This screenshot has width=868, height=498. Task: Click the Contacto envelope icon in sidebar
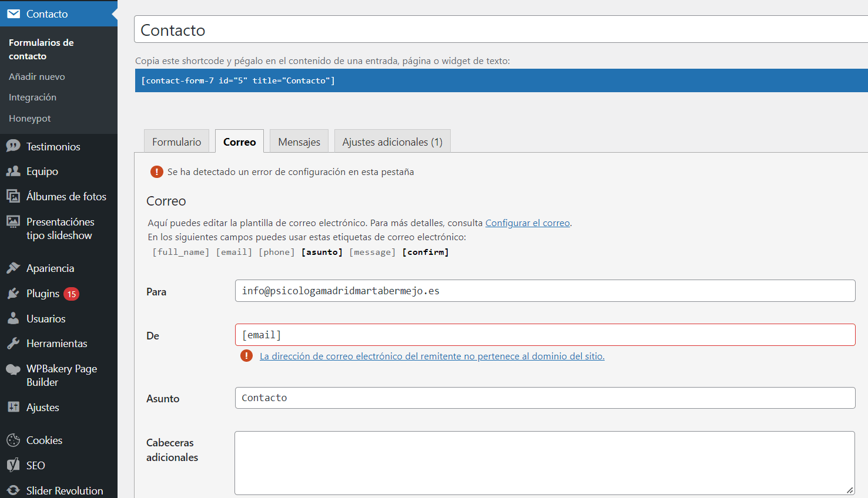click(x=14, y=14)
